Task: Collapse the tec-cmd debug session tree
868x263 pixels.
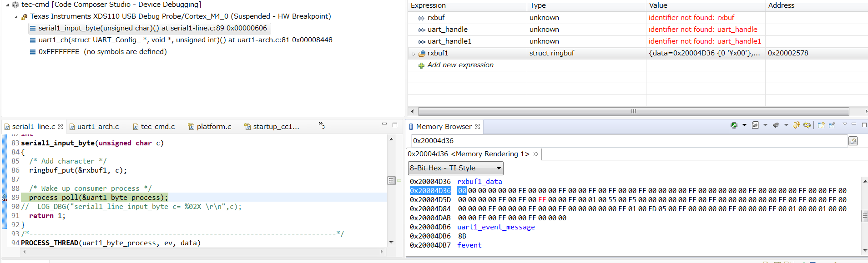Action: coord(7,5)
